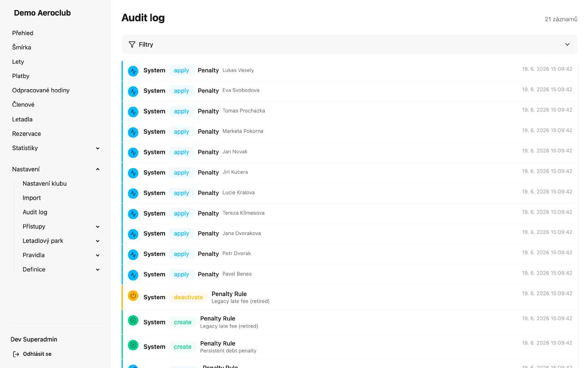Expand the Letadlový park submenu chevron
588x368 pixels.
(x=98, y=241)
